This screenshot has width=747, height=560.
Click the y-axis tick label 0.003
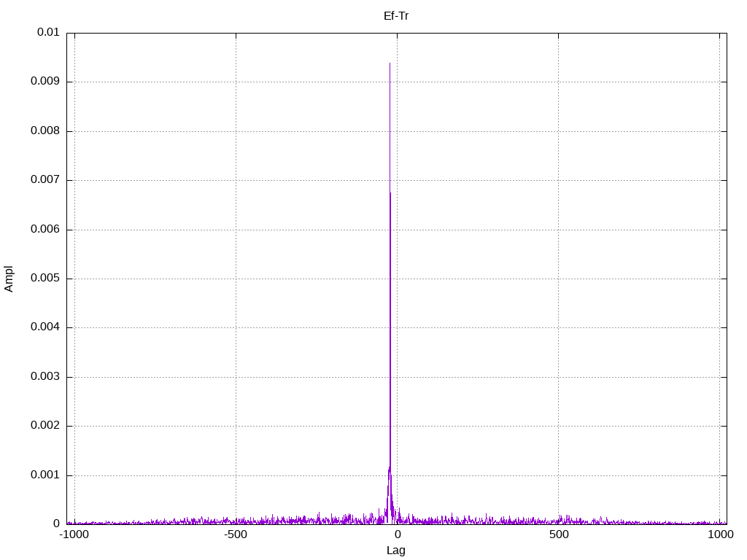[x=45, y=377]
